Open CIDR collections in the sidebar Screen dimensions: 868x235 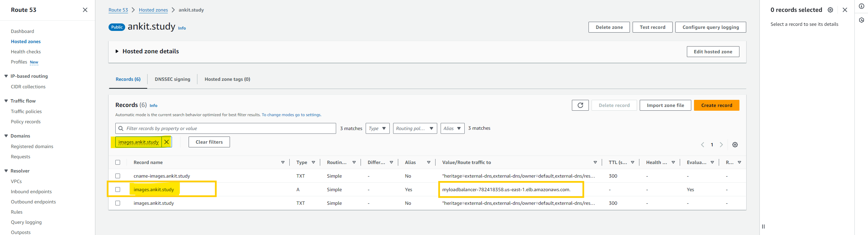[x=28, y=87]
